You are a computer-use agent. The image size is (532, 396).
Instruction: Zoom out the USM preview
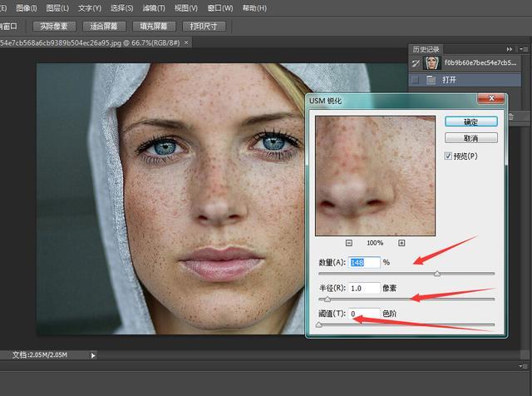[x=349, y=243]
